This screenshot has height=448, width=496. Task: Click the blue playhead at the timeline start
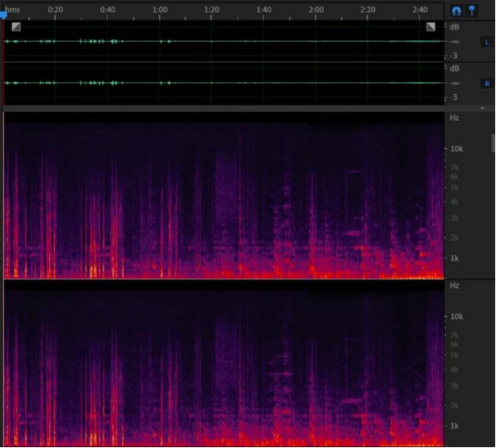[x=3, y=14]
